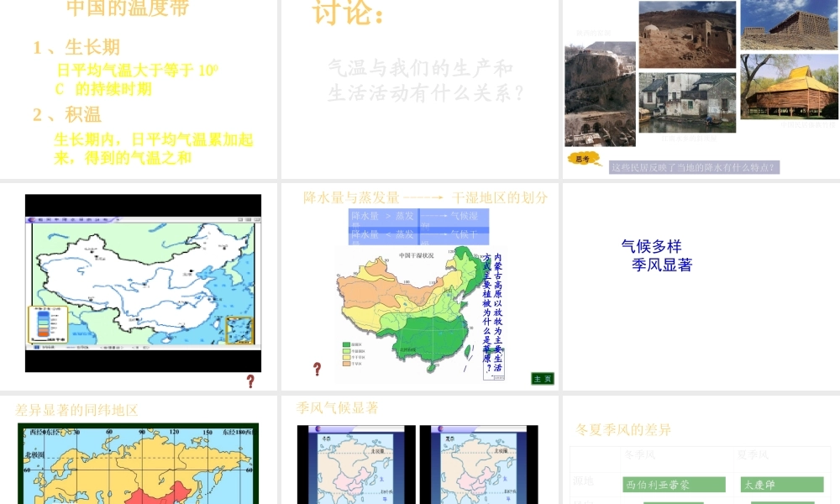Click the 夏季风 column header
The height and width of the screenshot is (504, 840).
753,454
